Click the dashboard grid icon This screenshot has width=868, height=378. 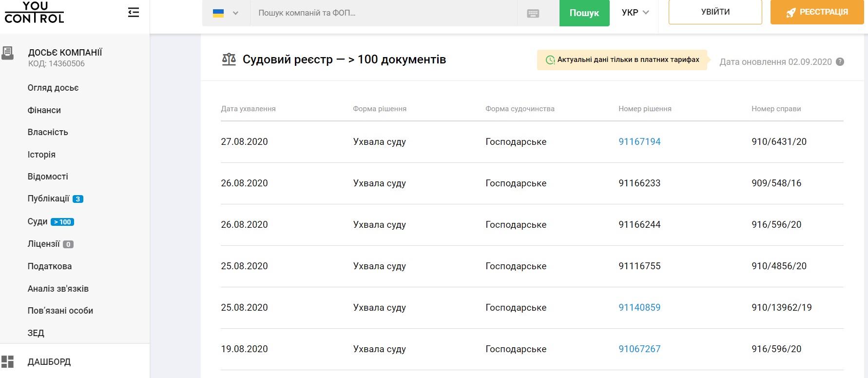click(x=8, y=361)
